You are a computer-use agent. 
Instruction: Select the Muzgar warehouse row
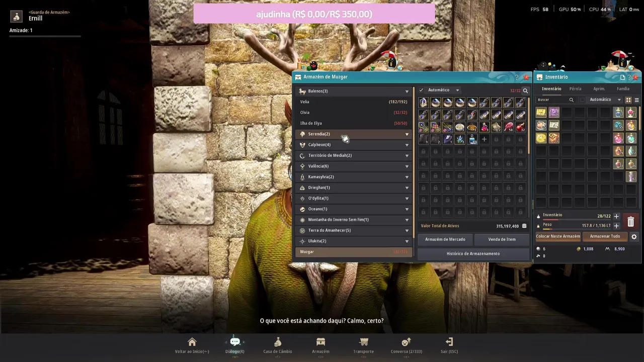[354, 252]
